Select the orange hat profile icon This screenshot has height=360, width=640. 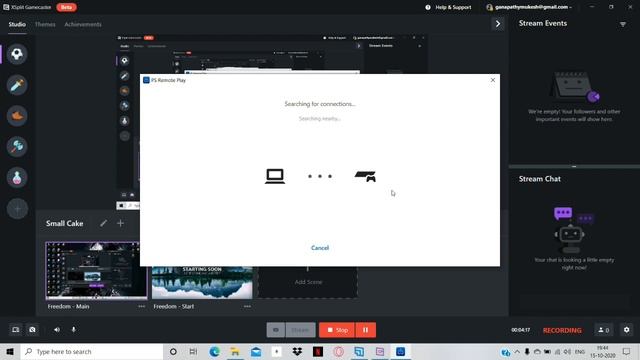[17, 116]
